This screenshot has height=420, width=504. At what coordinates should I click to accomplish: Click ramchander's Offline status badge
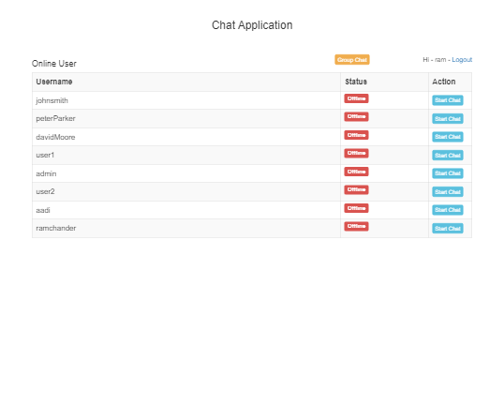pyautogui.click(x=356, y=226)
